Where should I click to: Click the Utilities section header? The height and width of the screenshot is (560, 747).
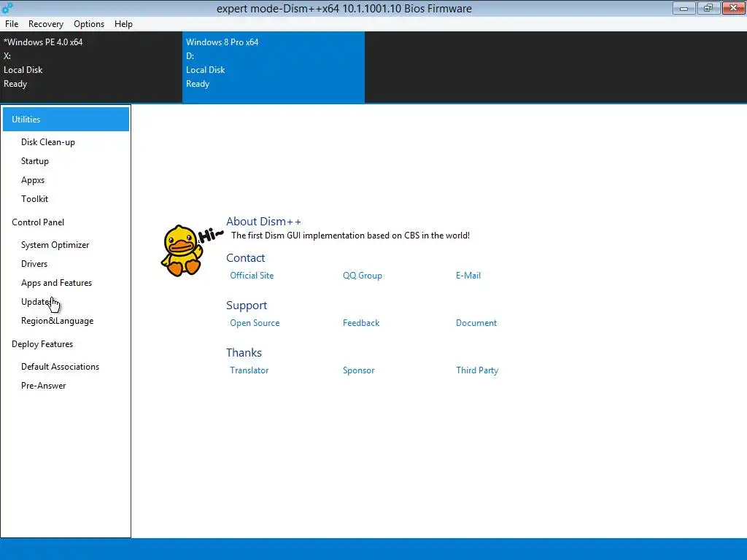point(66,119)
